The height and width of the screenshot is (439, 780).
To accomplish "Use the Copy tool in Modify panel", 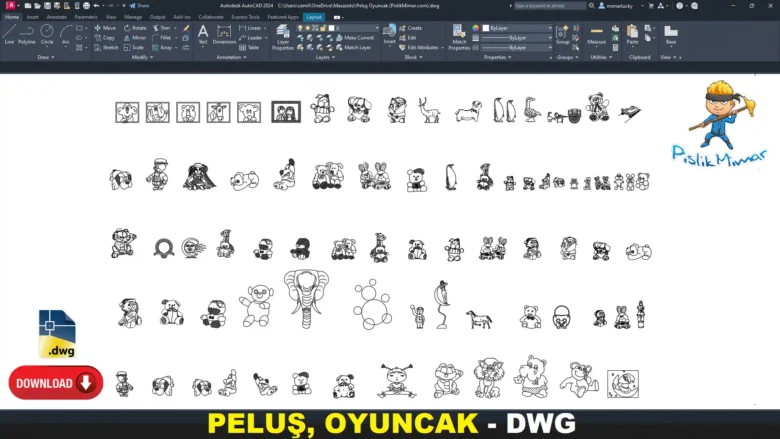I will (x=105, y=38).
